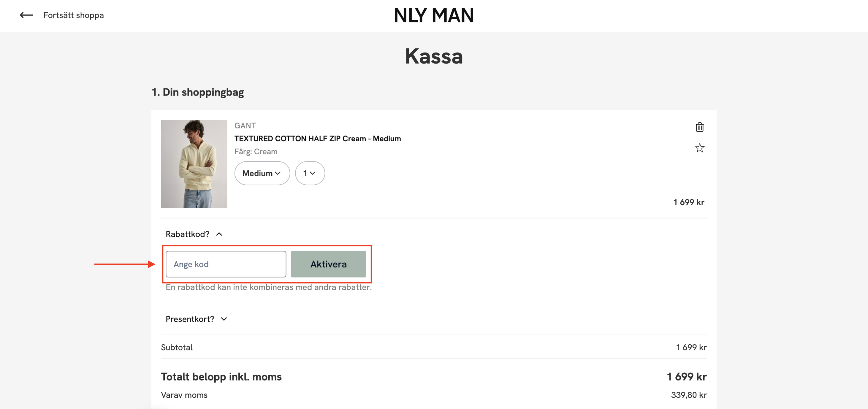Click the back arrow icon
868x409 pixels.
coord(26,15)
